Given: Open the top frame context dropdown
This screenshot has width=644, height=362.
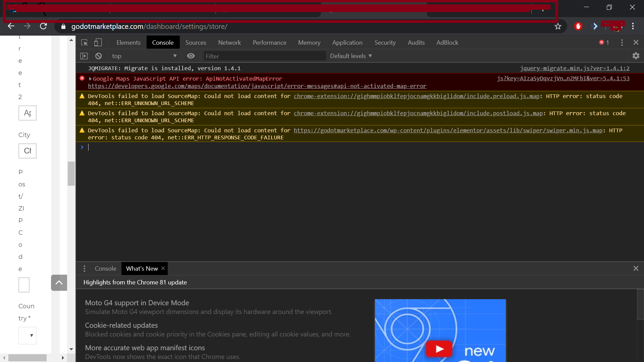Looking at the screenshot, I should [x=144, y=56].
